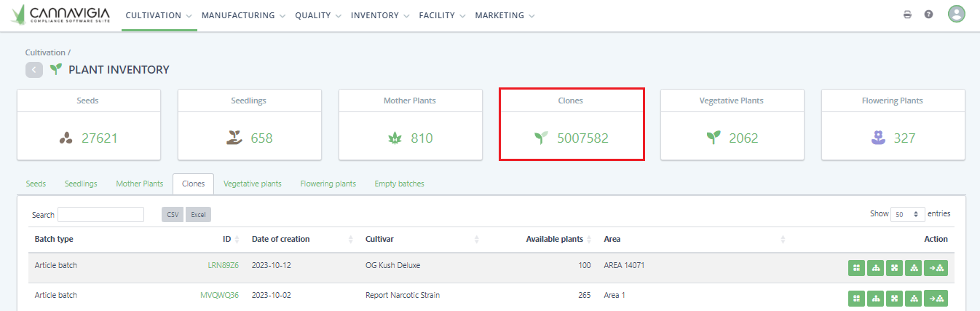
Task: Click the hierarchy tree icon for OG Kush Deluxe batch
Action: pyautogui.click(x=875, y=268)
